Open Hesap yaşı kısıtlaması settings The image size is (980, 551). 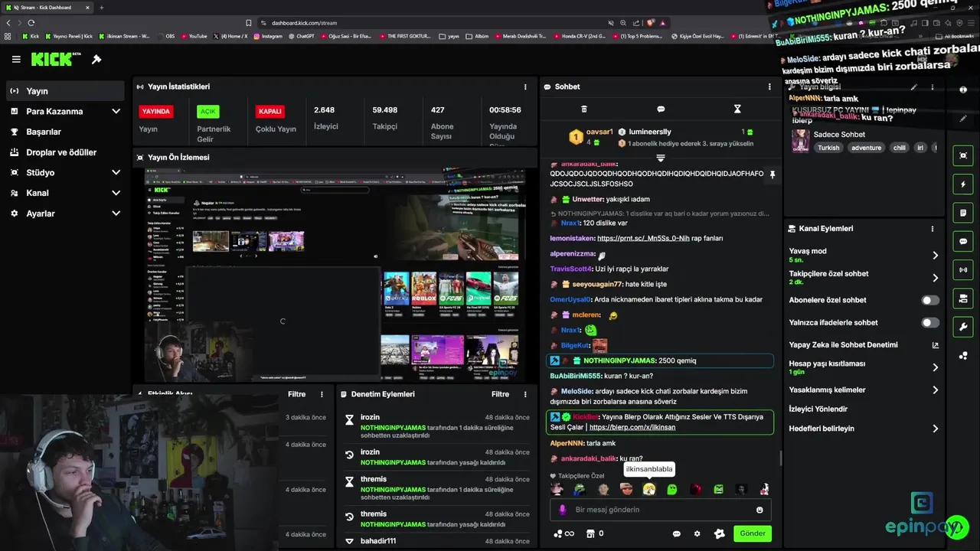click(x=864, y=367)
